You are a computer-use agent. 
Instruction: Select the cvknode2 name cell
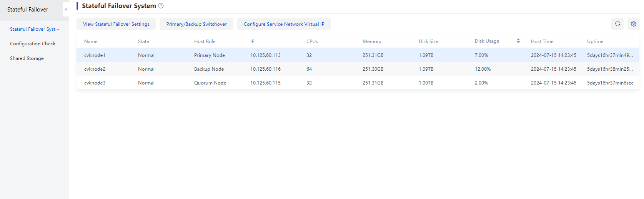coord(95,69)
